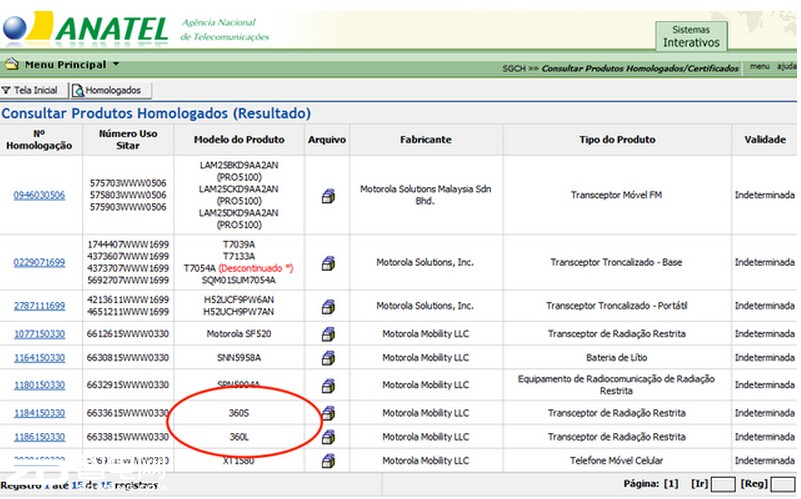801x499 pixels.
Task: Open file icon for homologação 2787111699
Action: pos(328,306)
